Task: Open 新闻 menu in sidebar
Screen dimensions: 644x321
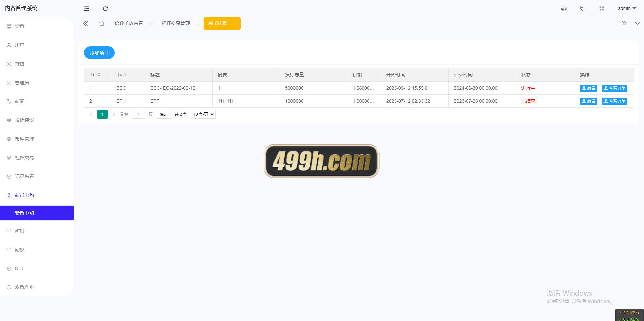Action: click(37, 101)
